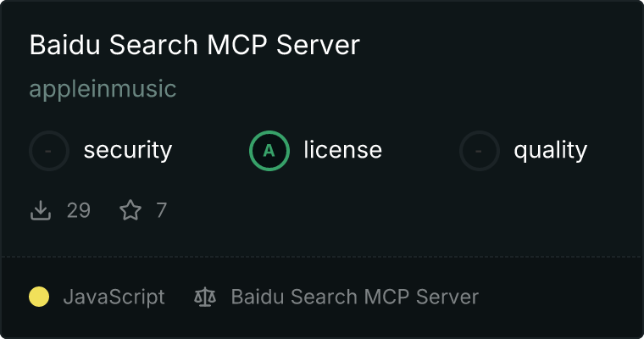Click the download arrow icon

click(41, 210)
